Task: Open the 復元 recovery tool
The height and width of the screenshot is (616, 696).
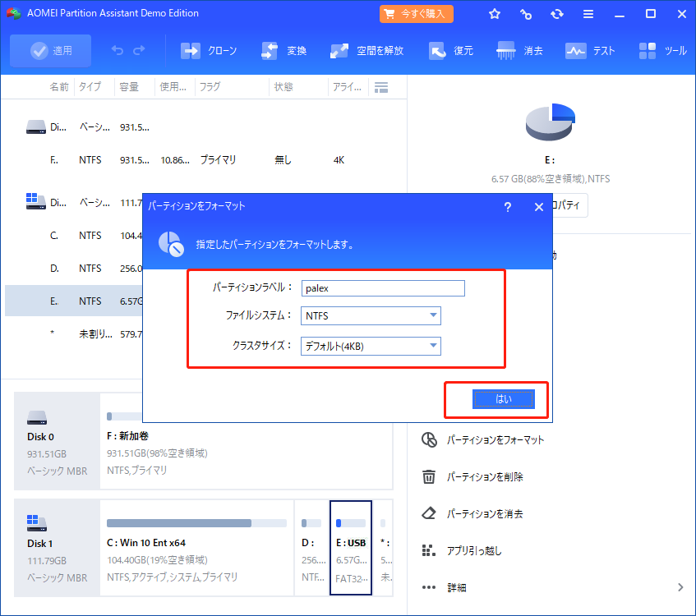Action: (451, 51)
